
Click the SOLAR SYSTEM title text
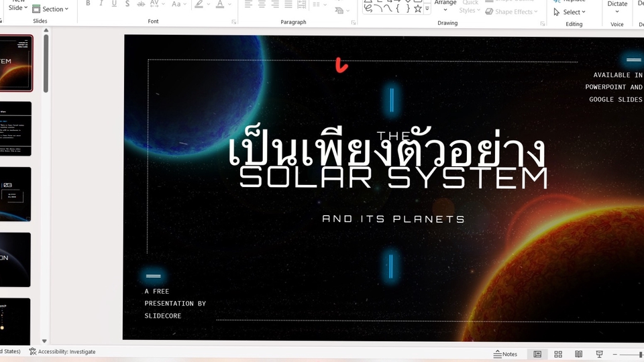393,178
